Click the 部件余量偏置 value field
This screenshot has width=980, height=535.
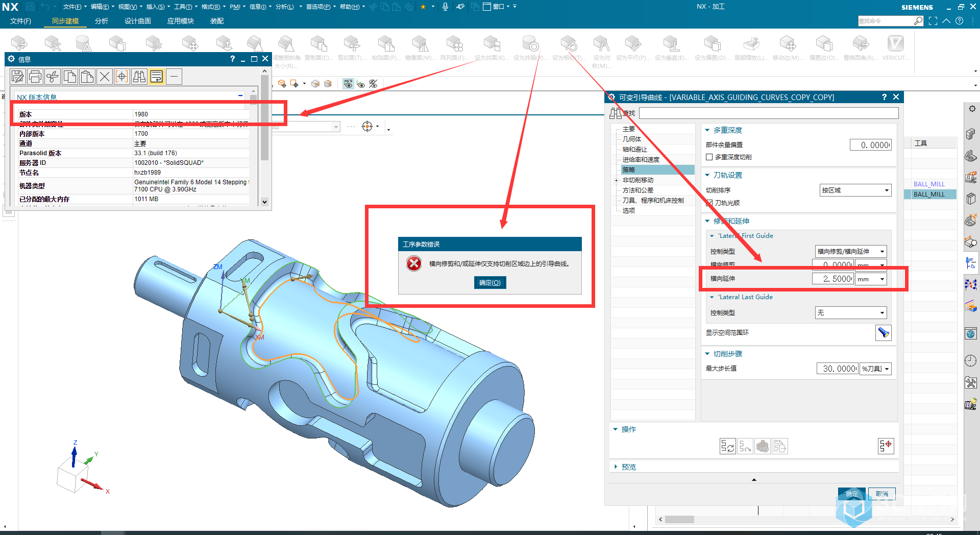point(871,145)
